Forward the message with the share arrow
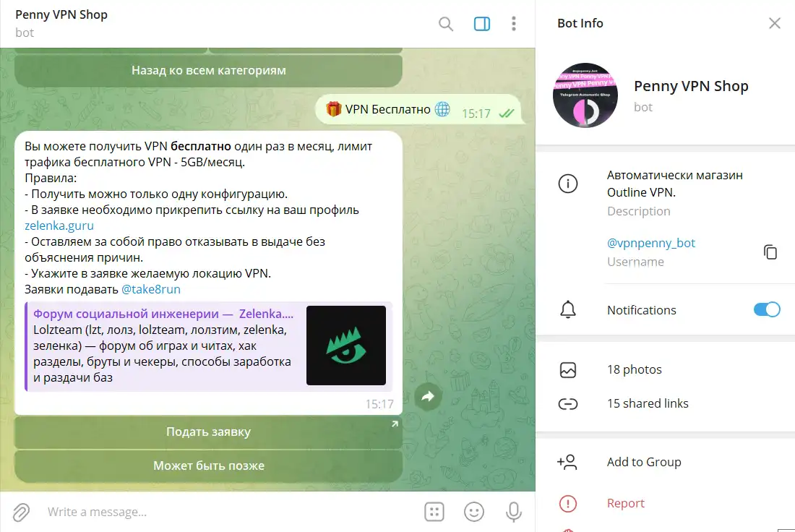The height and width of the screenshot is (532, 795). coord(428,396)
